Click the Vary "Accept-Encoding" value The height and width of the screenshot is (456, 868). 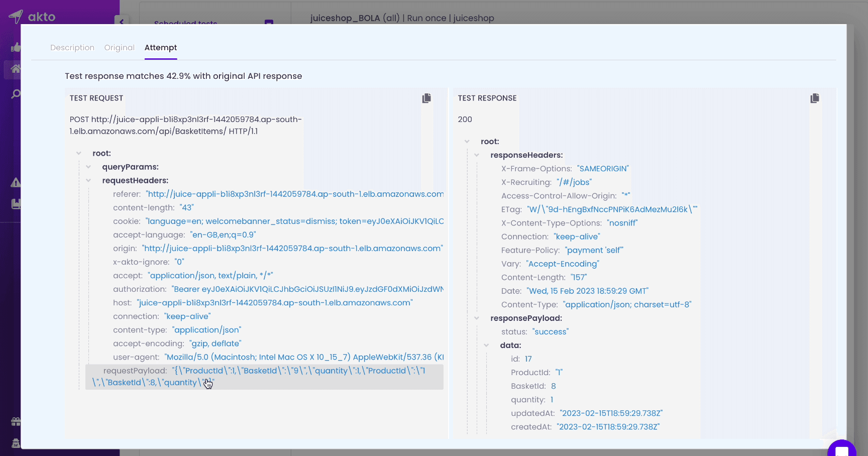563,263
